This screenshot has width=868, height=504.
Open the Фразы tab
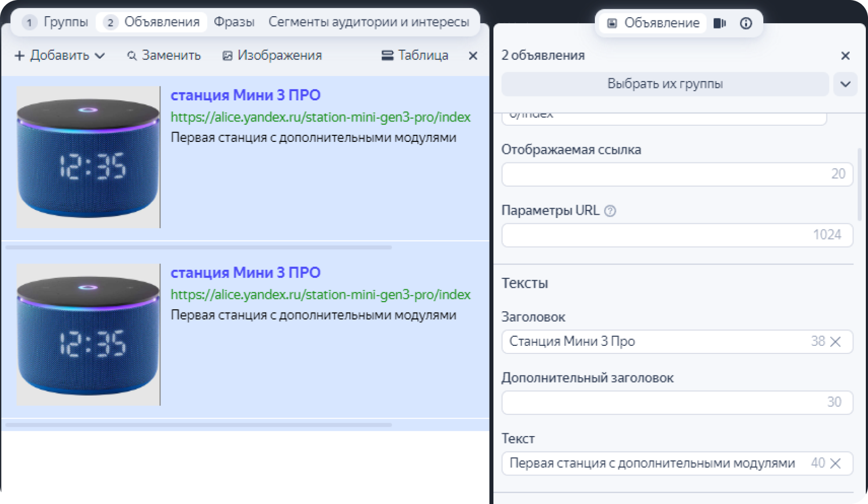pyautogui.click(x=234, y=22)
